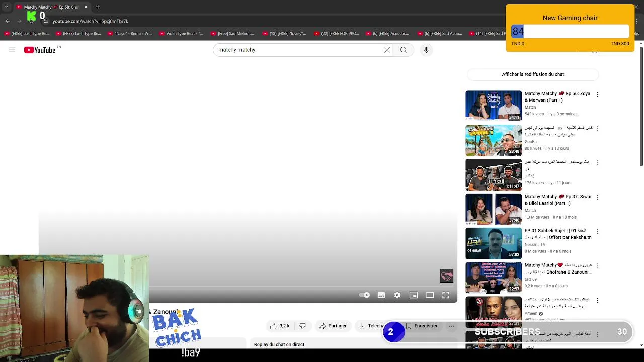Open options for the Ameen video
The image size is (644, 362).
pos(598,300)
